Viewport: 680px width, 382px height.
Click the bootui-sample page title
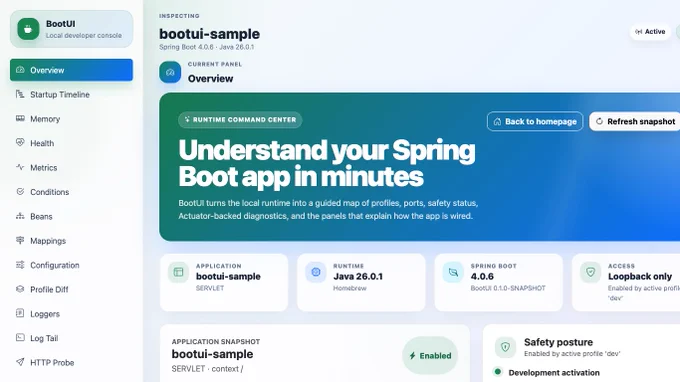tap(209, 34)
